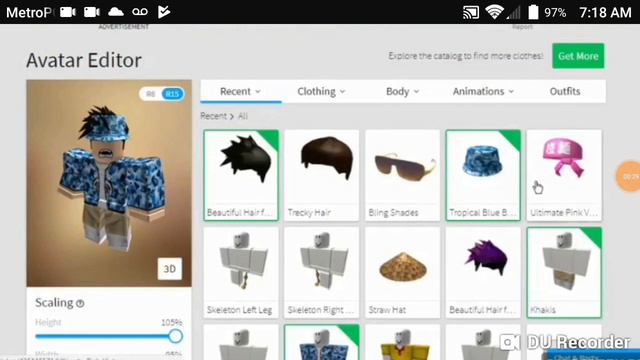Expand the Animations dropdown arrow
This screenshot has width=640, height=360.
coord(511,92)
